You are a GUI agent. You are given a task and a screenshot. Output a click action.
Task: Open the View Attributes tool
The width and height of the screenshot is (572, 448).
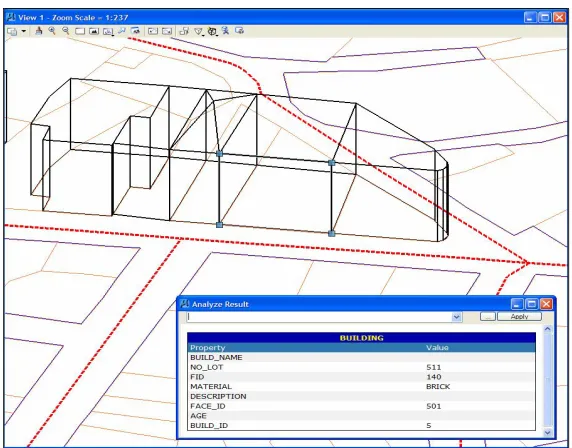coord(12,31)
